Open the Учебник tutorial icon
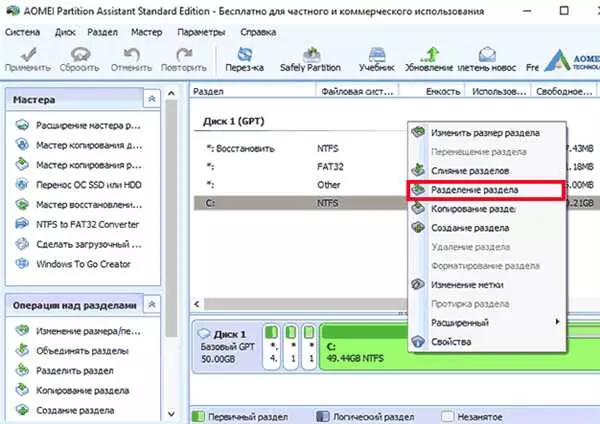Screen dimensions: 600x424 pos(377,54)
